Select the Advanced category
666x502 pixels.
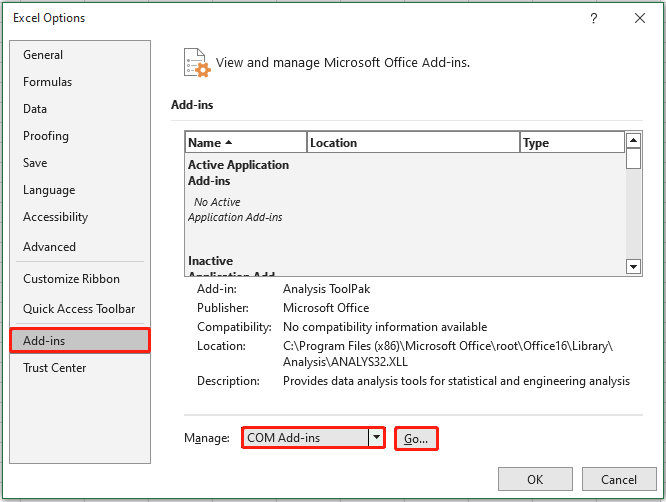tap(49, 247)
